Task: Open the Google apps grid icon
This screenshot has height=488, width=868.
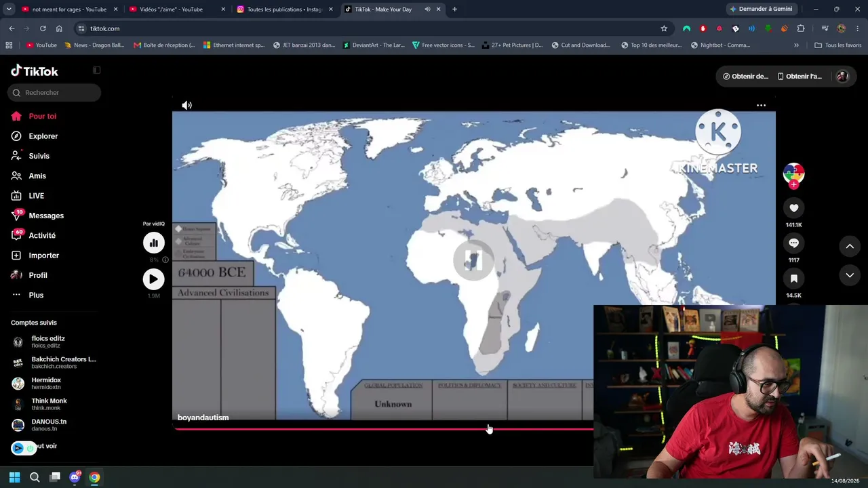Action: (x=9, y=45)
